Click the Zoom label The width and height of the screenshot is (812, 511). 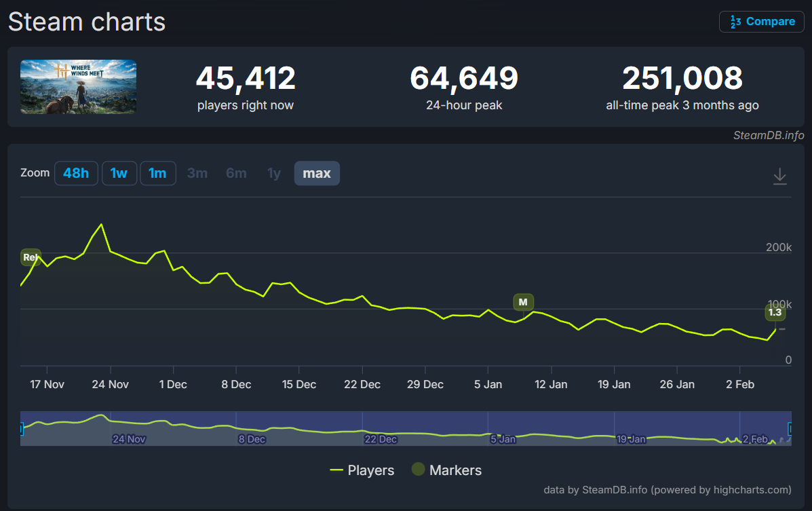click(x=35, y=172)
